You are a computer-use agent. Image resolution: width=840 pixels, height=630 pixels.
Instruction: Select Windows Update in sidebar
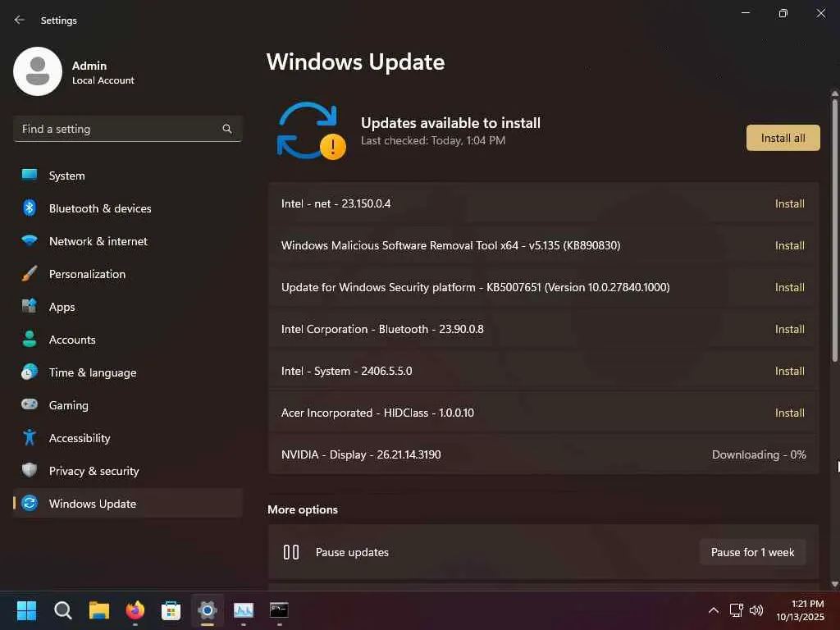[x=127, y=503]
